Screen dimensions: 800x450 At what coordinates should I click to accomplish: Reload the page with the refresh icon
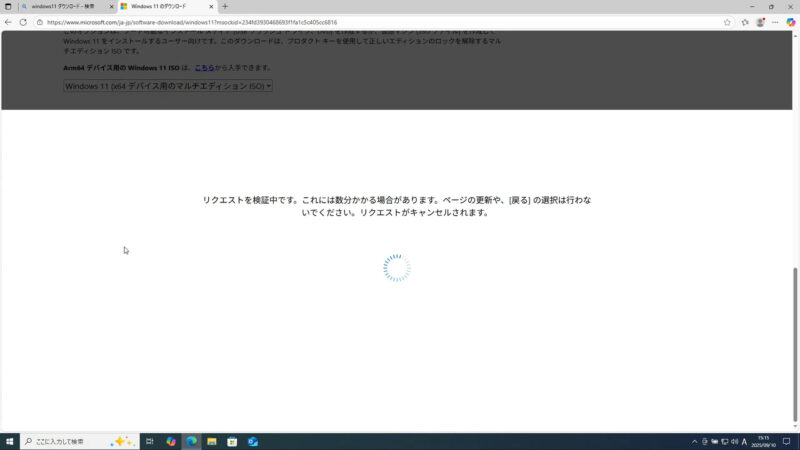click(22, 22)
